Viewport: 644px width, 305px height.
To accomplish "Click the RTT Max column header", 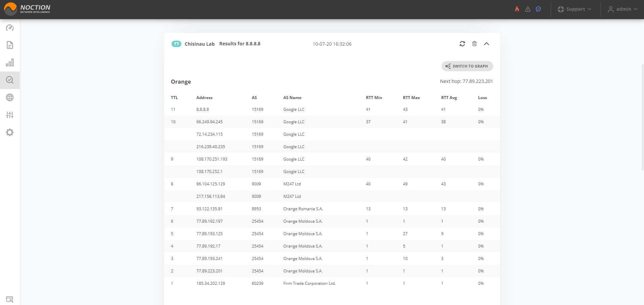I will (411, 98).
